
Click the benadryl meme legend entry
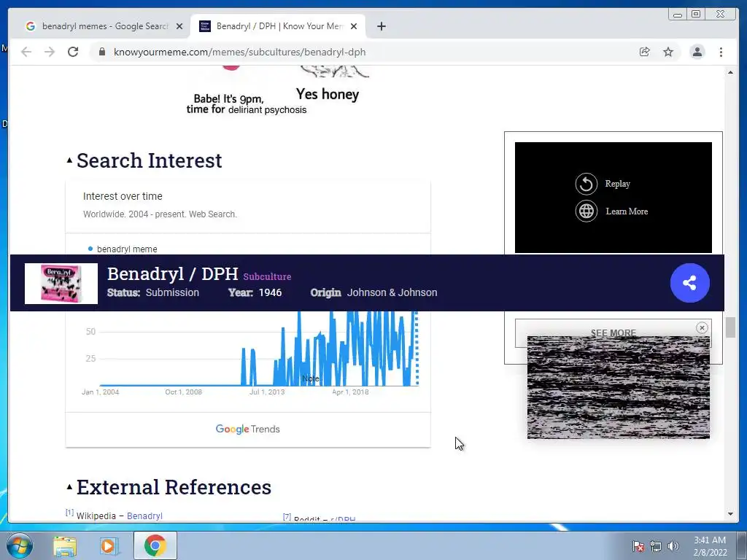click(123, 249)
